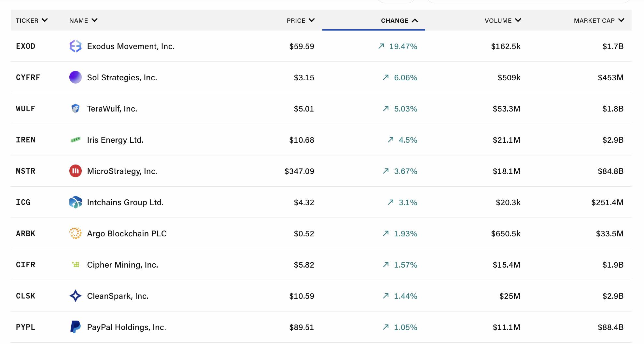Open Argo Blockchain PLC company name
This screenshot has width=644, height=344.
127,234
